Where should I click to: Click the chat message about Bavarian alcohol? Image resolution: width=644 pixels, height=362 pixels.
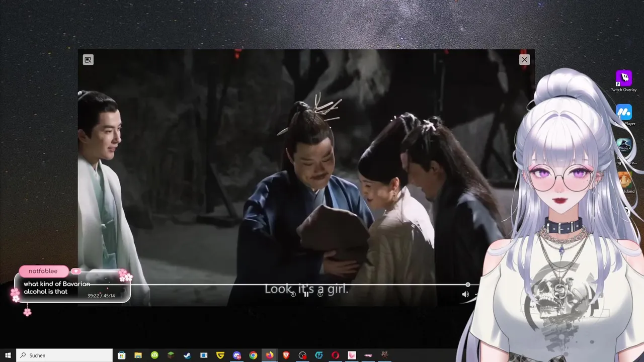[x=56, y=288]
